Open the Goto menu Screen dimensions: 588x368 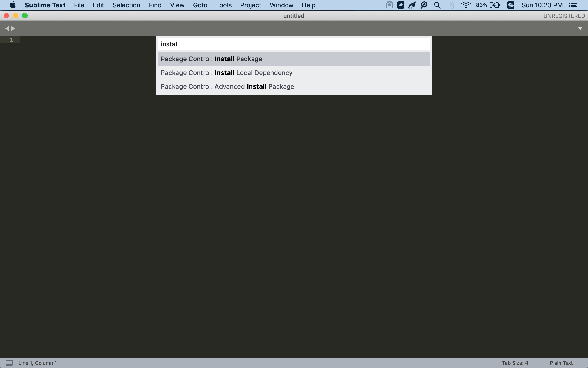click(x=200, y=5)
